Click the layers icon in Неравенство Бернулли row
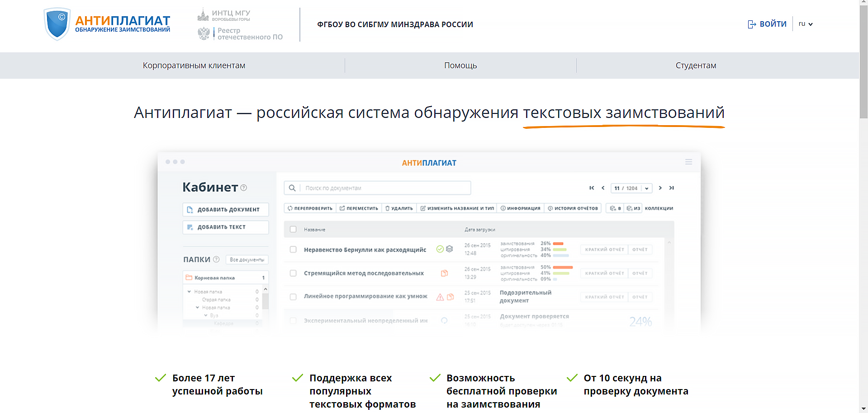Screen dimensions: 868x413 point(449,249)
